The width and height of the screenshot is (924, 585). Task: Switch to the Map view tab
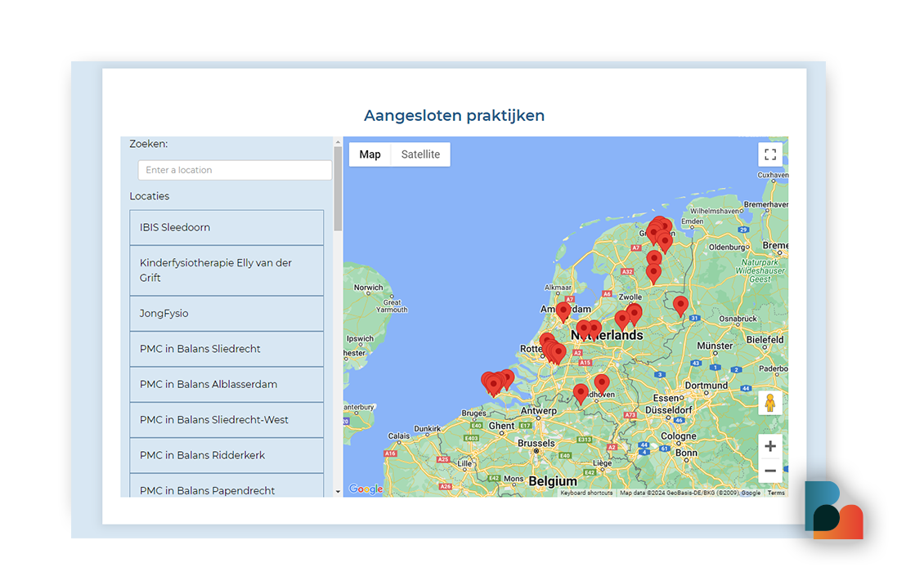(370, 154)
